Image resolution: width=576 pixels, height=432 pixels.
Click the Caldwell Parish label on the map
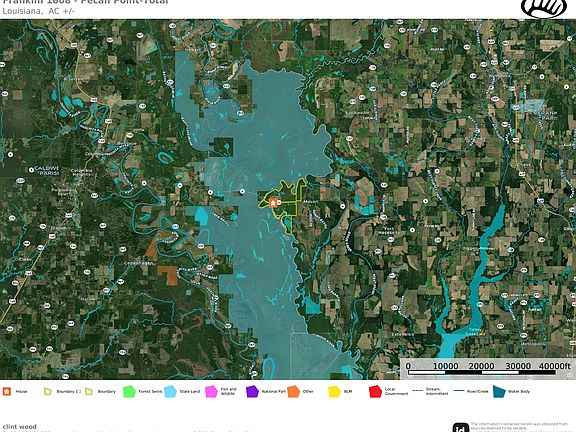coord(47,170)
